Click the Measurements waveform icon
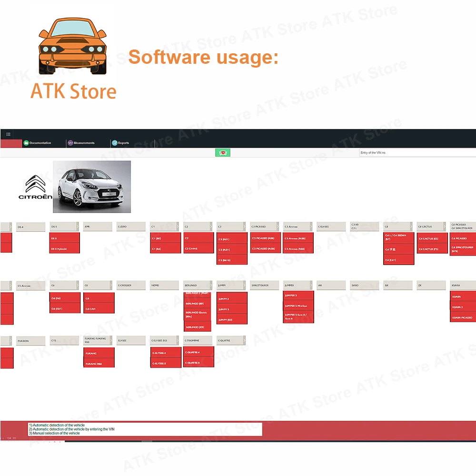Image resolution: width=476 pixels, height=476 pixels. point(70,143)
